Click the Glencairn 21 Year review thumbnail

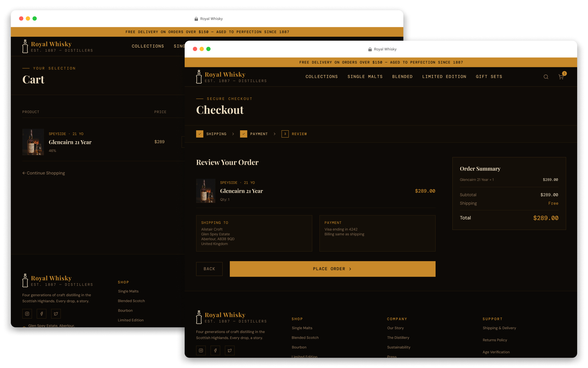(206, 191)
